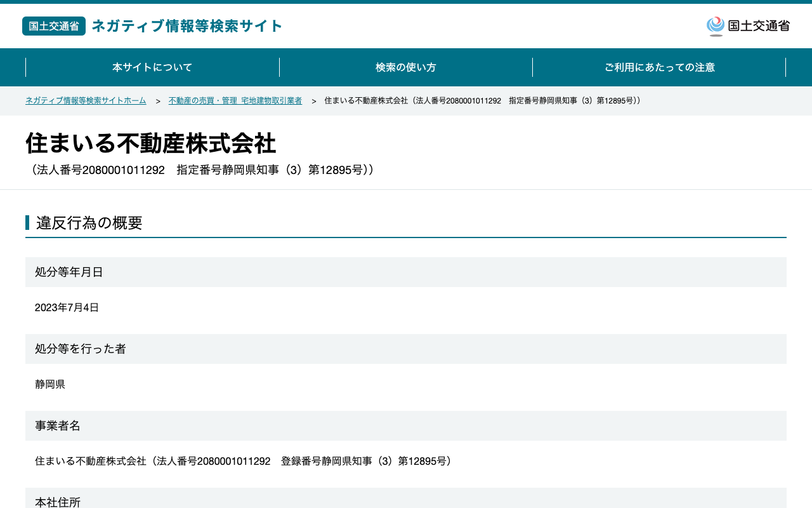This screenshot has height=508, width=812.
Task: Select the 事業者名 label row
Action: 406,425
